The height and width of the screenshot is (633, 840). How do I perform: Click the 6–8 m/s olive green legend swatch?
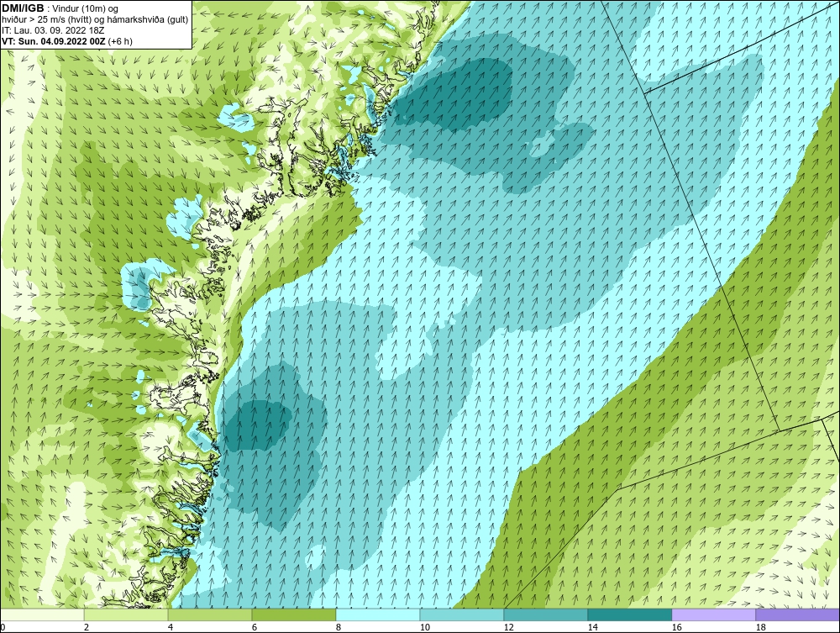[294, 615]
